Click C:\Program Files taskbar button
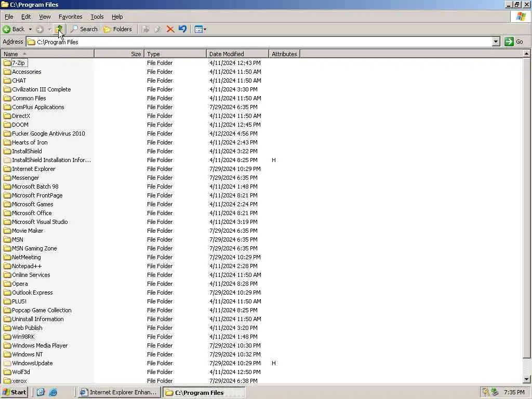 [x=204, y=393]
